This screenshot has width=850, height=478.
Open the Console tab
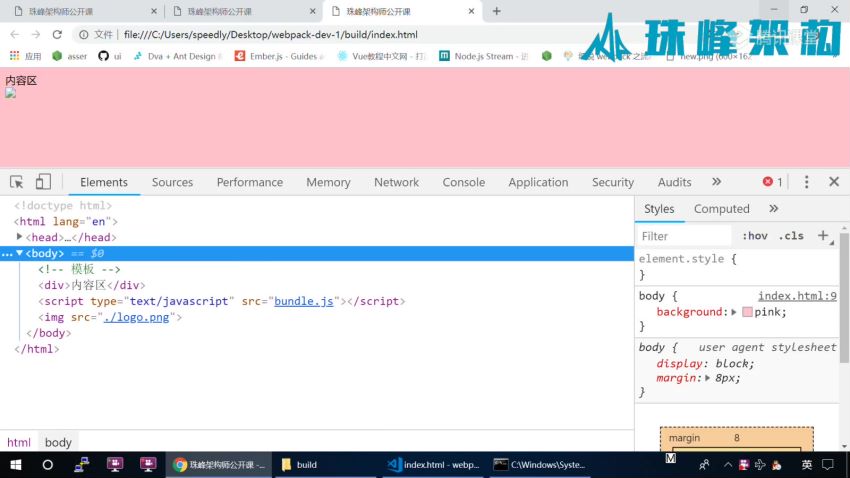463,182
